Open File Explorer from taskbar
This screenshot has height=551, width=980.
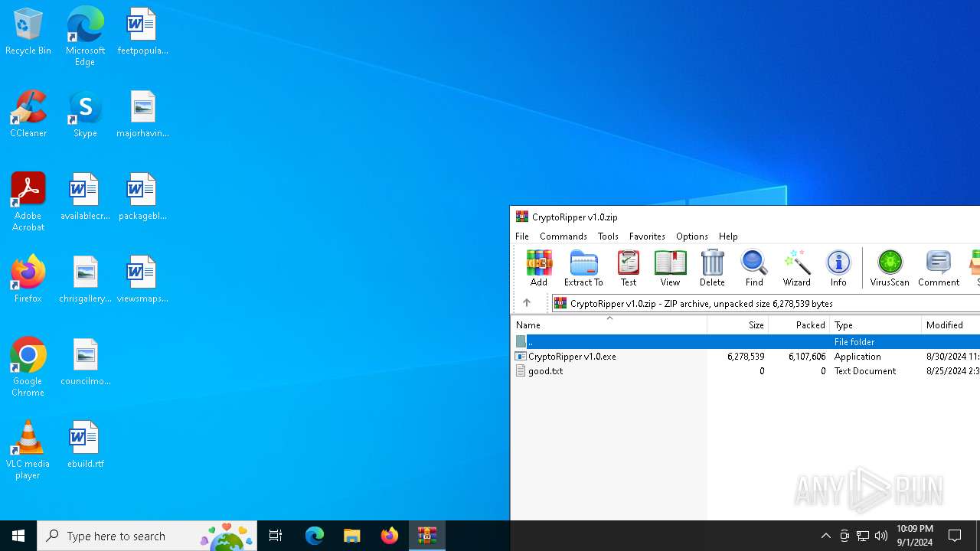click(x=352, y=536)
